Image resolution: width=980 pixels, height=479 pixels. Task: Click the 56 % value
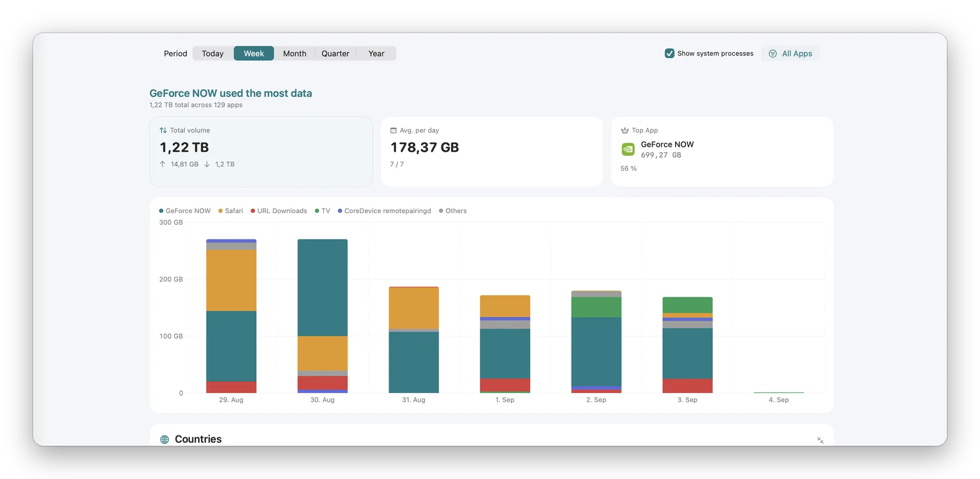[x=629, y=168]
